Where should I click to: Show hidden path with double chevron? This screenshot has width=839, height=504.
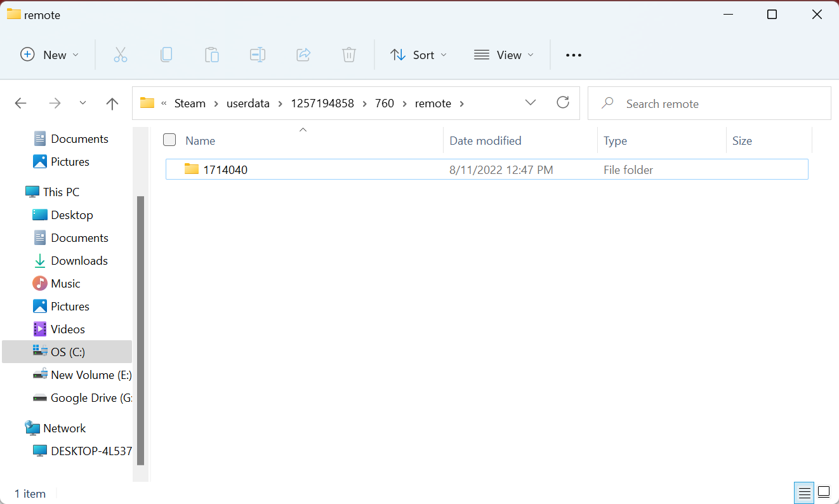[164, 103]
